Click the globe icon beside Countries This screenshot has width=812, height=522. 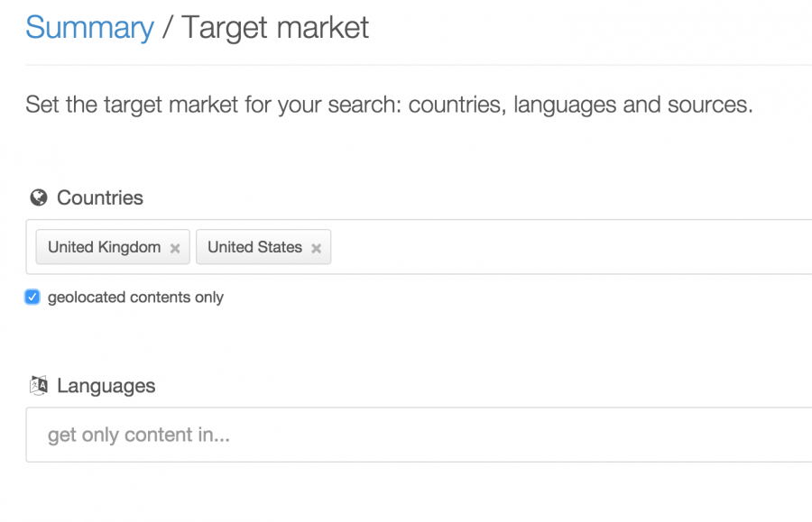pos(38,198)
